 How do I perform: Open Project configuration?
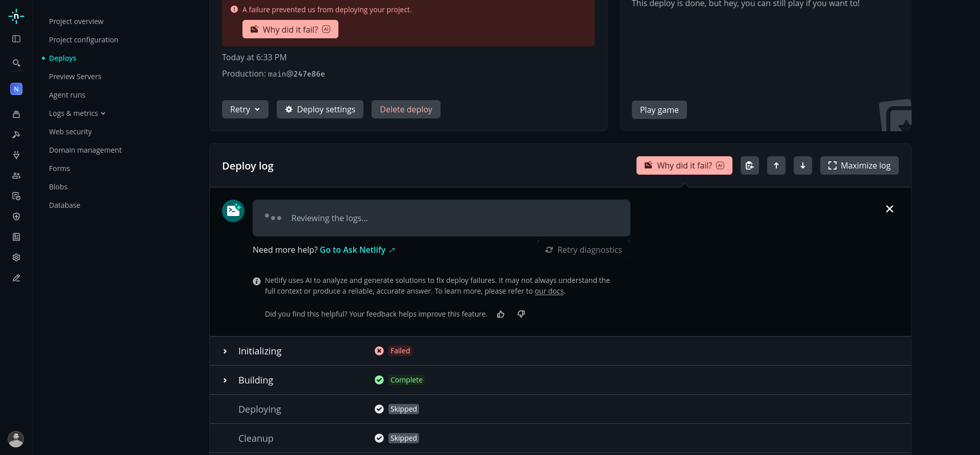[84, 40]
